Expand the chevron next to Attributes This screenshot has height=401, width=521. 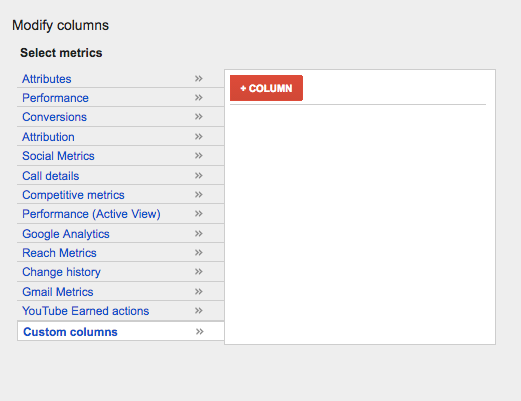point(199,79)
